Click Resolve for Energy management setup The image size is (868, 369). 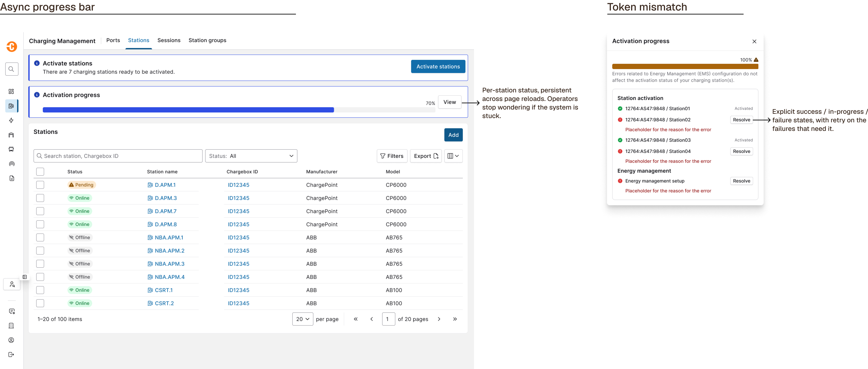pos(741,181)
